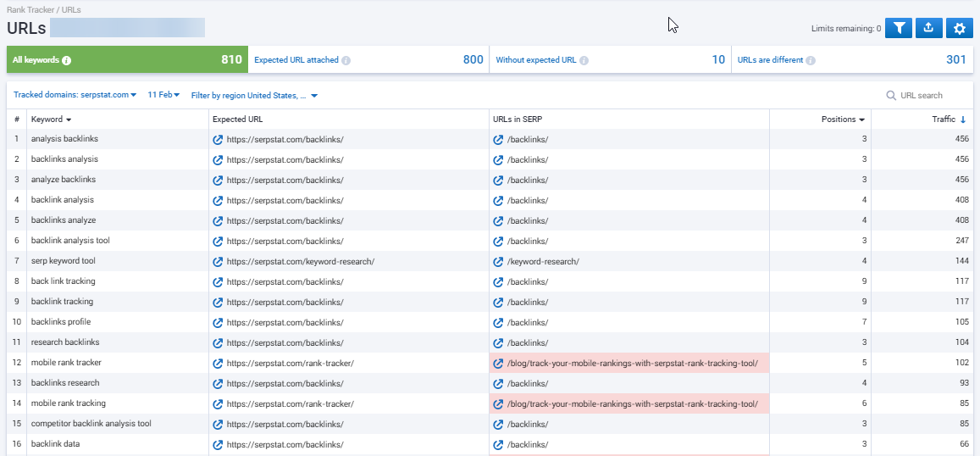The height and width of the screenshot is (456, 980).
Task: Open settings with the gear icon
Action: pyautogui.click(x=959, y=29)
